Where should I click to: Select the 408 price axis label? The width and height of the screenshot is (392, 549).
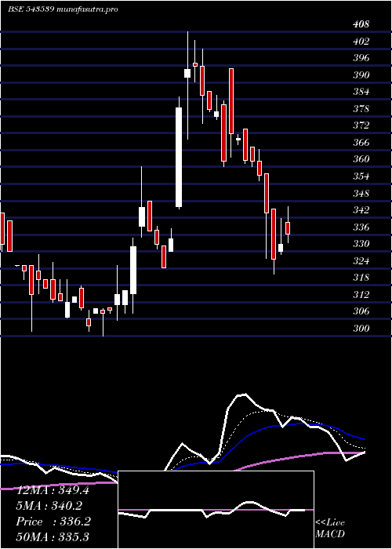[361, 24]
